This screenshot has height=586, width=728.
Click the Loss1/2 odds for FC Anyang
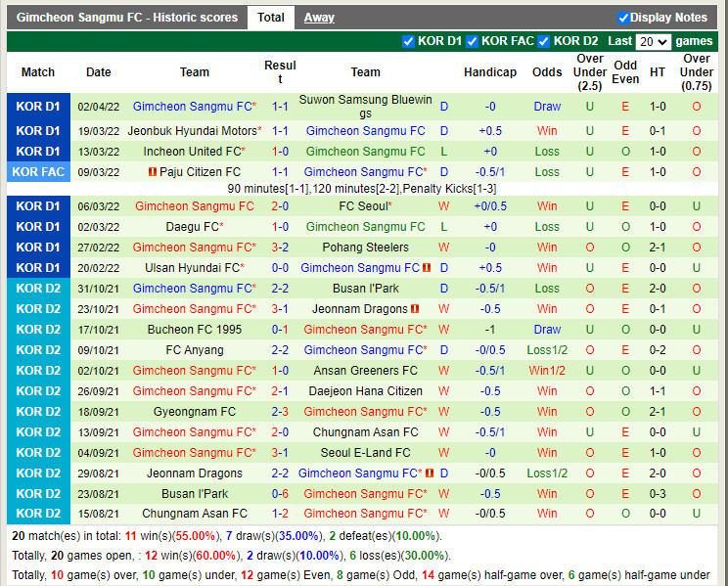pos(547,349)
